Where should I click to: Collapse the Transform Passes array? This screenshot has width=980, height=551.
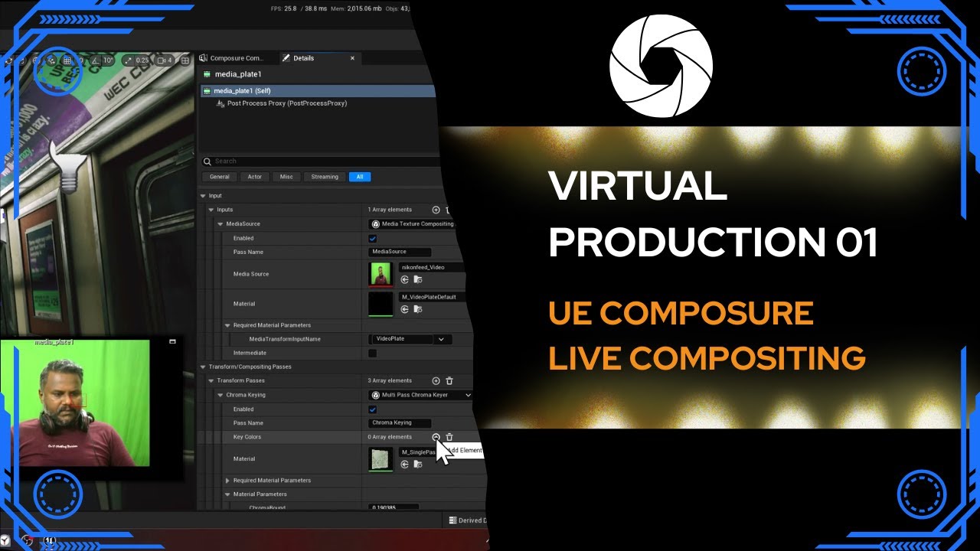click(212, 380)
